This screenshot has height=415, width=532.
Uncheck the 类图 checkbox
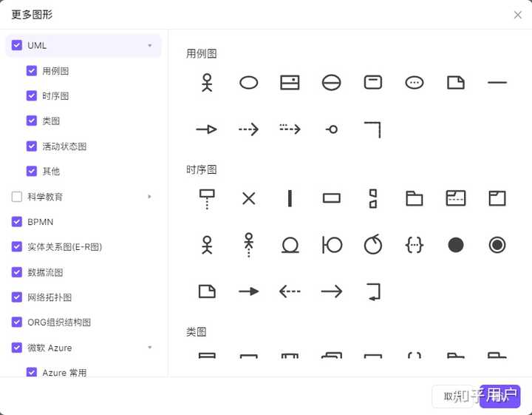click(32, 121)
